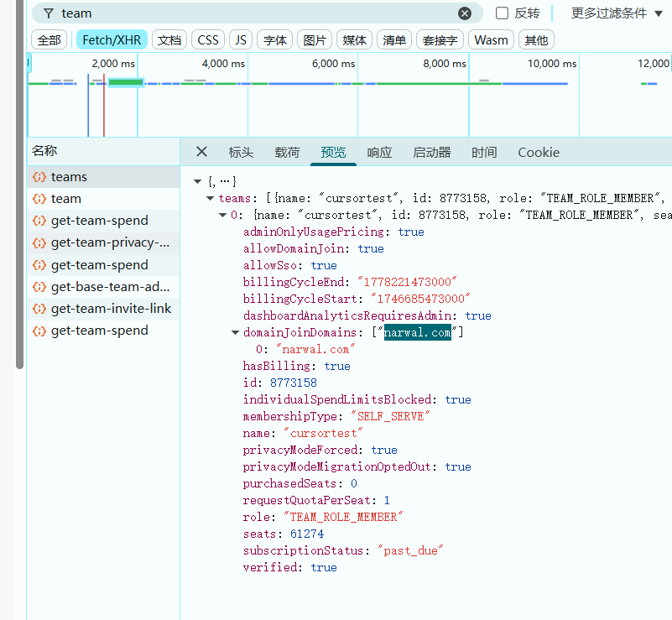This screenshot has height=620, width=672.
Task: Click the filter funnel icon
Action: (x=49, y=13)
